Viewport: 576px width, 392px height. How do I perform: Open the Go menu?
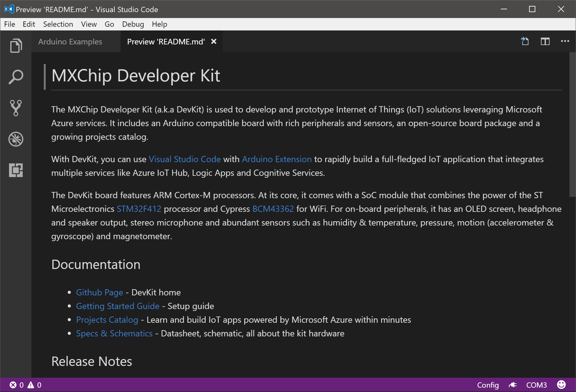coord(109,24)
